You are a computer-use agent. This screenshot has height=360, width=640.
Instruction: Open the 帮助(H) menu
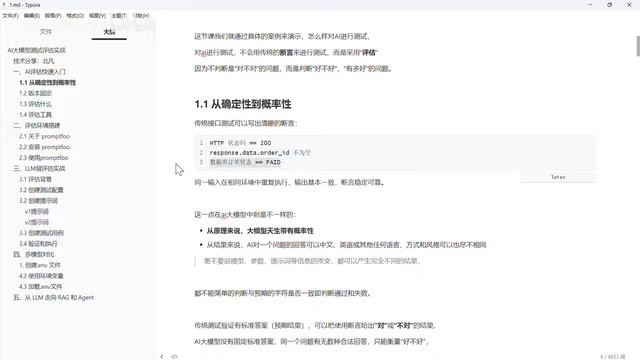tap(141, 16)
